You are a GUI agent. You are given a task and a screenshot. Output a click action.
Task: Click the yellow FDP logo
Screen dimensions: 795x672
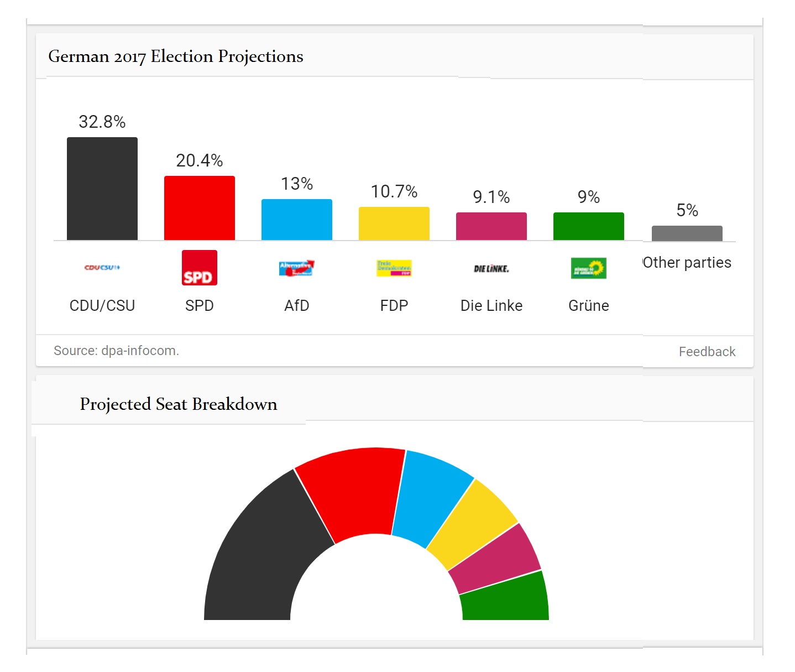tap(394, 268)
